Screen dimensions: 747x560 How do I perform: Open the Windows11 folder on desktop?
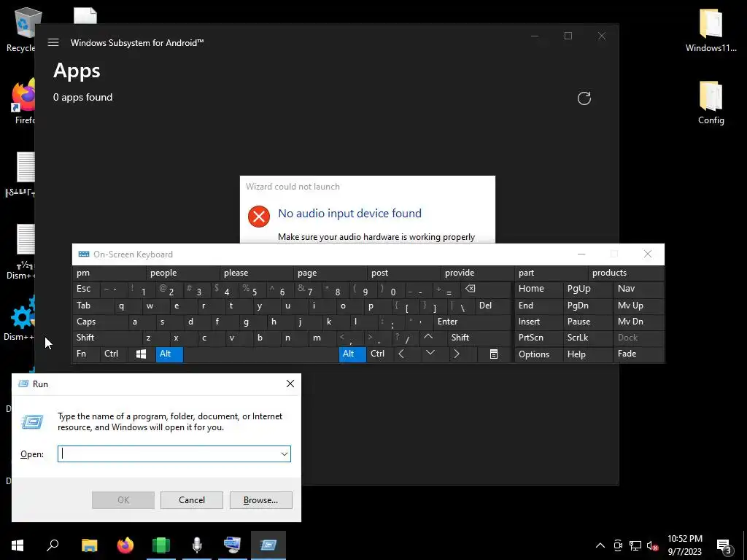[x=711, y=29]
